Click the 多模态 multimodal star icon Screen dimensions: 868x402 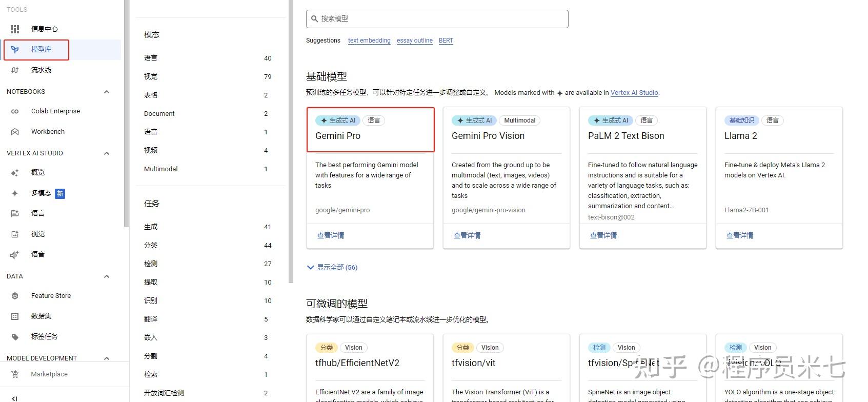point(15,193)
